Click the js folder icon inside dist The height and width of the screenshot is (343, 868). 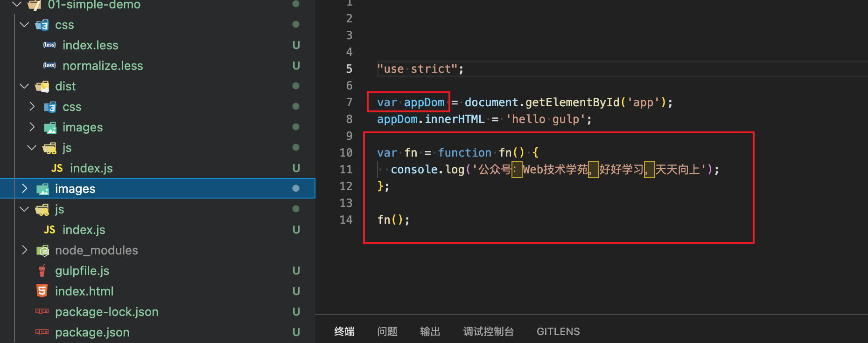tap(49, 148)
